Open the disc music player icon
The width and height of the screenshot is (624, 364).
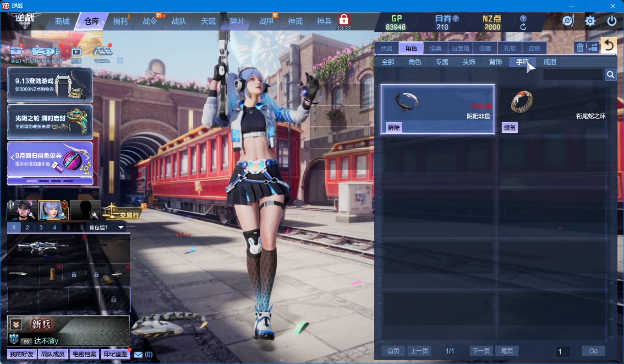coord(568,21)
